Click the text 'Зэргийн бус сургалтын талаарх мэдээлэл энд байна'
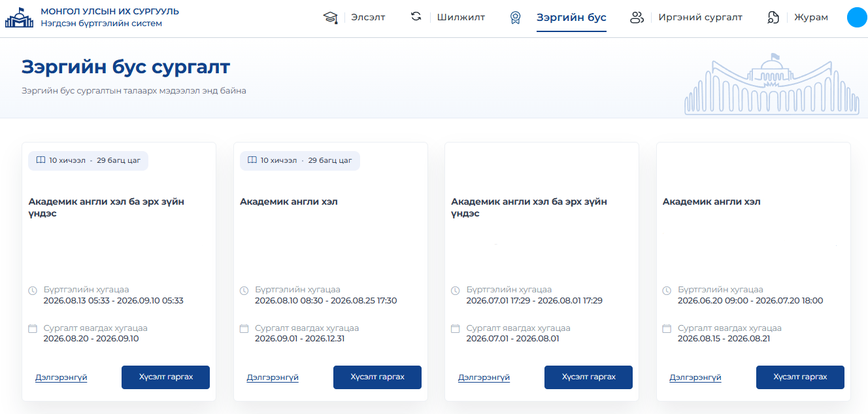868x414 pixels. [x=134, y=91]
